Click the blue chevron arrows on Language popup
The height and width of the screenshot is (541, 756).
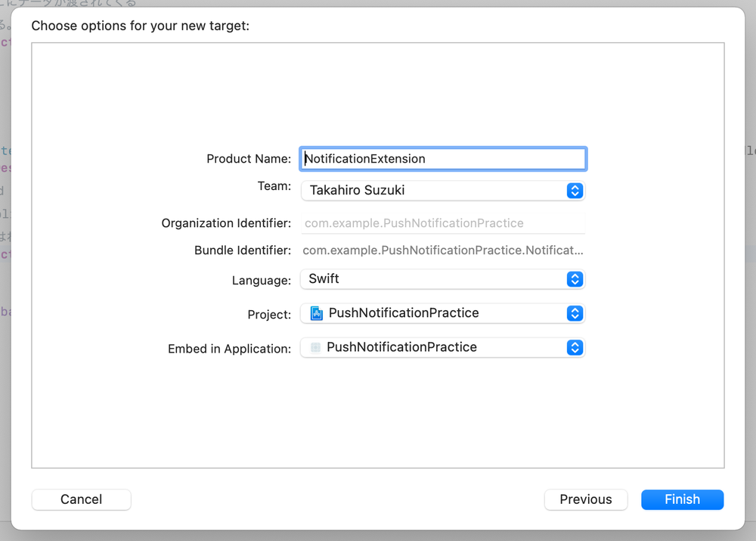[575, 279]
